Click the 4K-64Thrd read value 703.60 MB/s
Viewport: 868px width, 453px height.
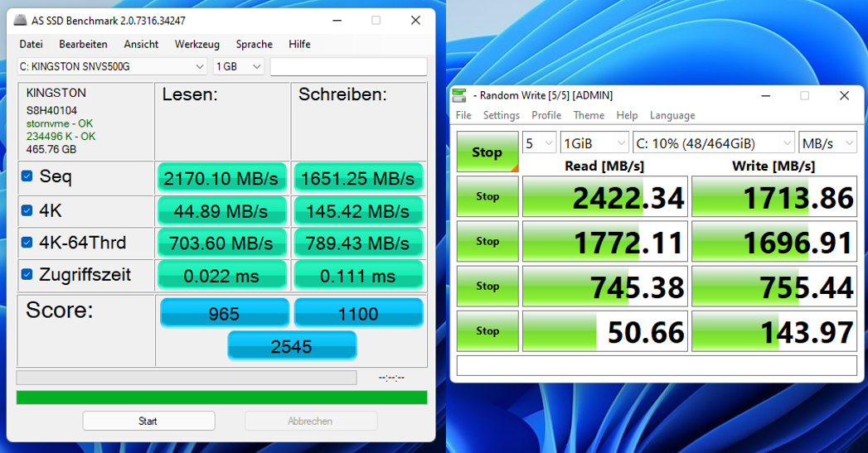[221, 243]
